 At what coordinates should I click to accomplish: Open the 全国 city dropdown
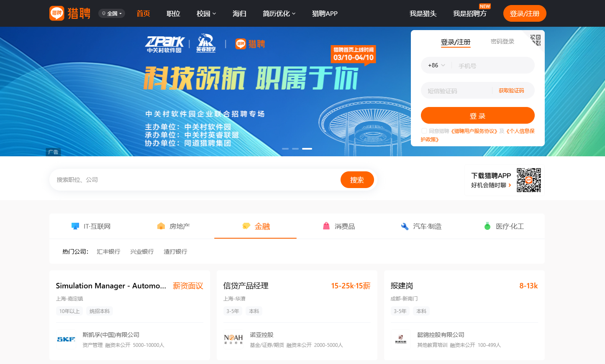click(x=112, y=13)
